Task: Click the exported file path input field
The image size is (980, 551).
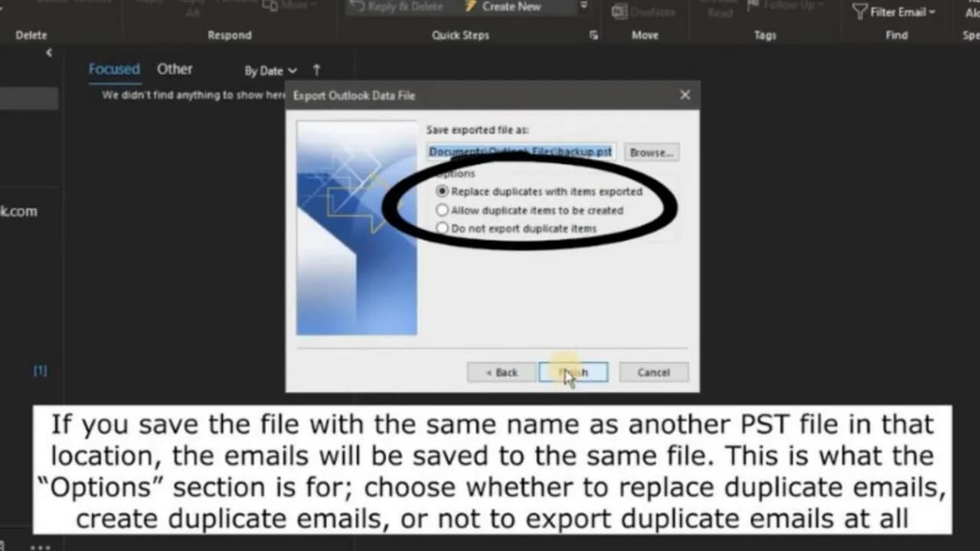Action: (520, 152)
